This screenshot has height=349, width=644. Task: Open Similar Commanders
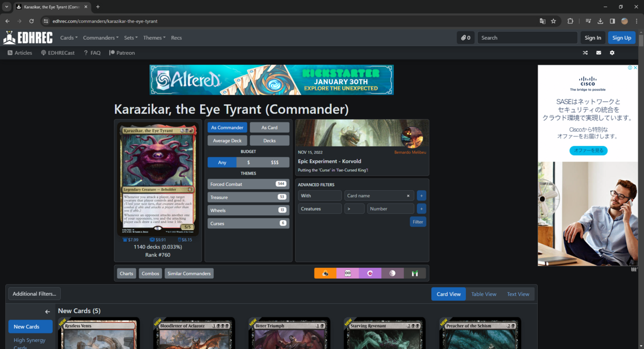pos(189,273)
